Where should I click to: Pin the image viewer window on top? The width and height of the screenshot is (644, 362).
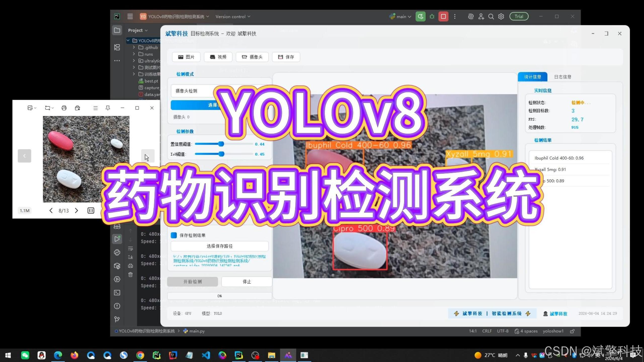point(108,108)
